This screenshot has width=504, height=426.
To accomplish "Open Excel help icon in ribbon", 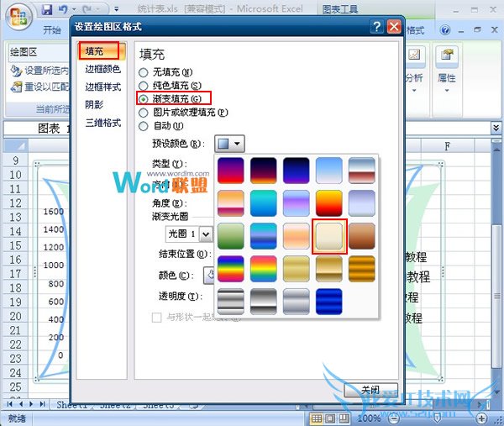I will coord(445,30).
